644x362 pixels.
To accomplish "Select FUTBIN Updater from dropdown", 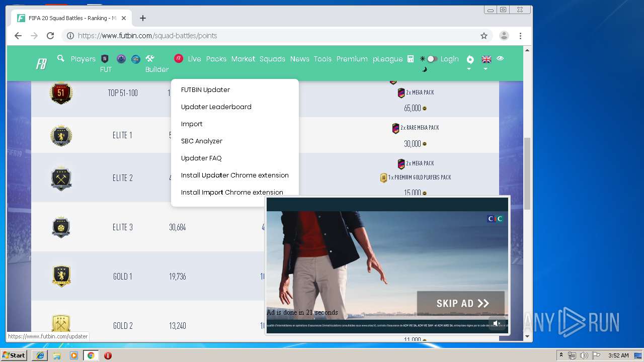I will pyautogui.click(x=205, y=89).
